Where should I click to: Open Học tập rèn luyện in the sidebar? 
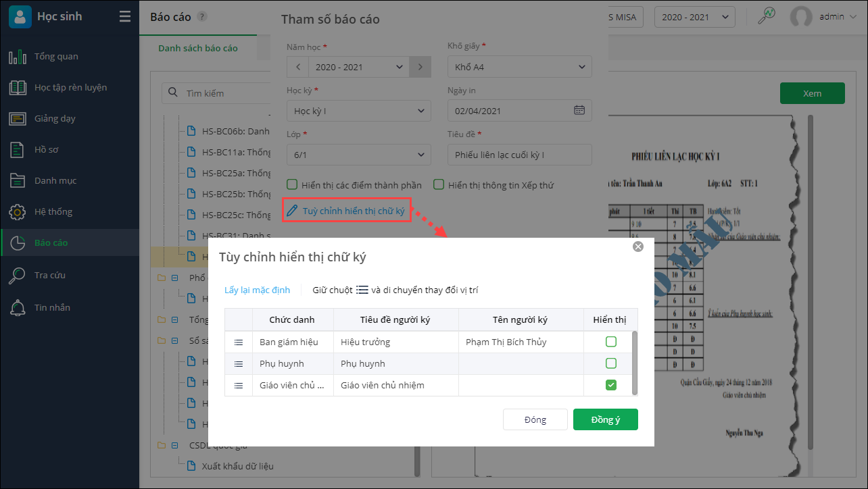(x=70, y=88)
